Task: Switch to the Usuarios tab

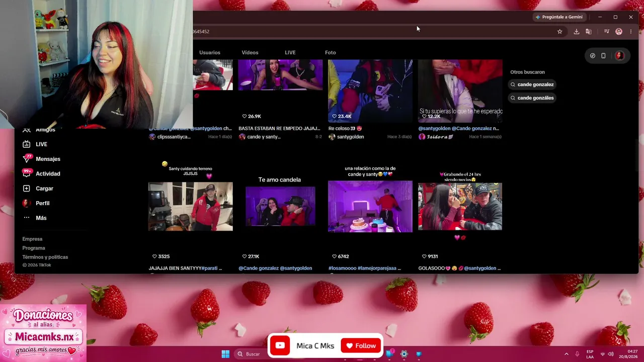Action: (210, 52)
